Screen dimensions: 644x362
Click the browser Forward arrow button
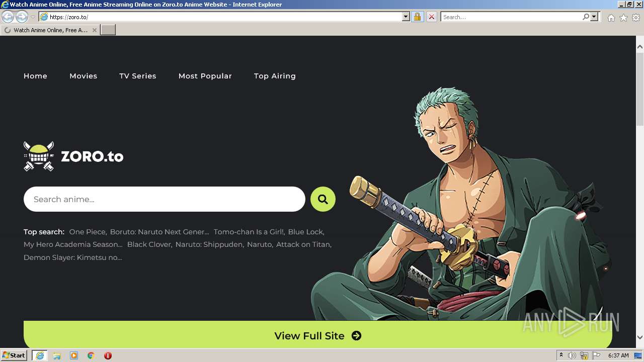22,17
